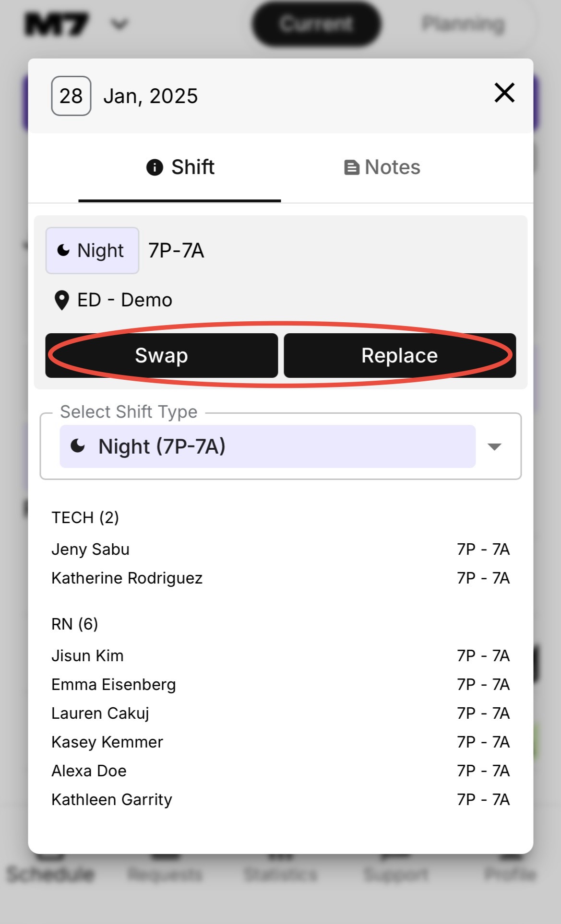The image size is (561, 924).
Task: Select Emma Eisenberg in RN list
Action: point(114,685)
